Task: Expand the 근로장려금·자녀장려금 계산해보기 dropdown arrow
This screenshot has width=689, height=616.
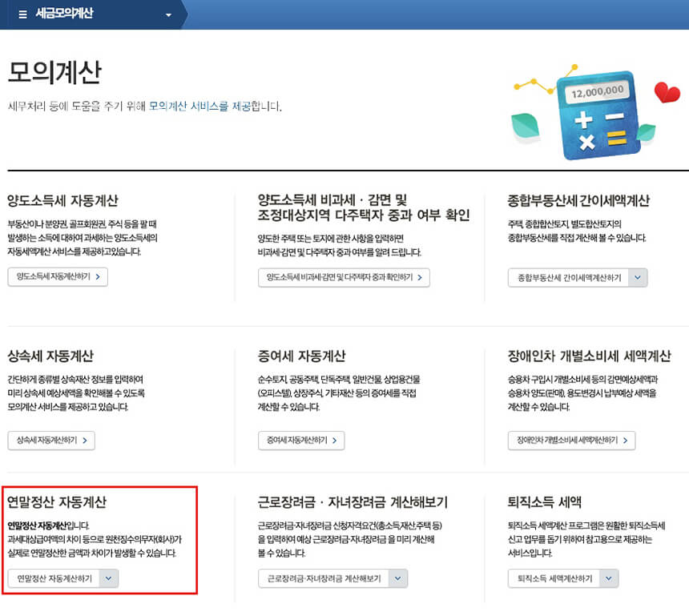Action: pos(398,578)
